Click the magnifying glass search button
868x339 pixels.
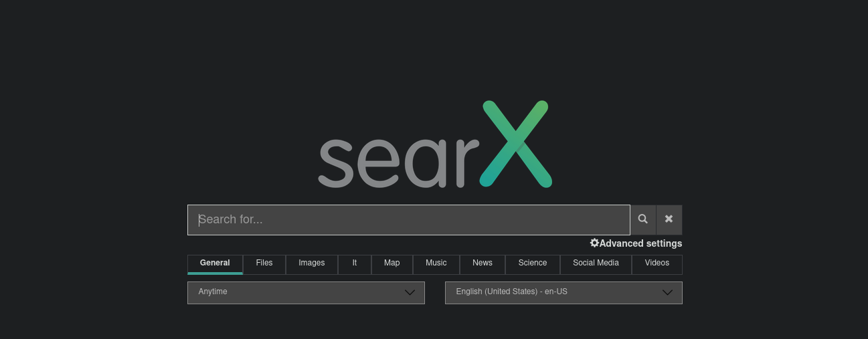point(642,219)
